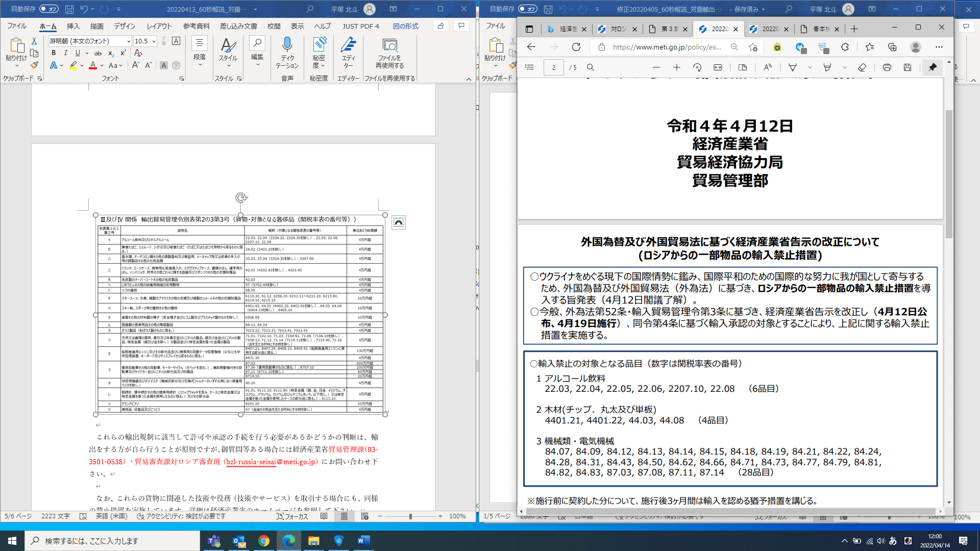
Task: Click PDF page number input field
Action: pos(554,67)
